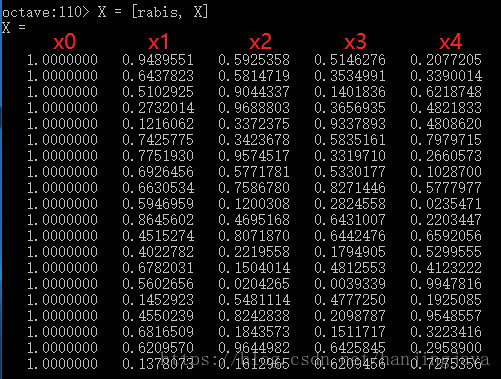The height and width of the screenshot is (379, 501).
Task: Click the value 0.0039339
Action: 350,284
